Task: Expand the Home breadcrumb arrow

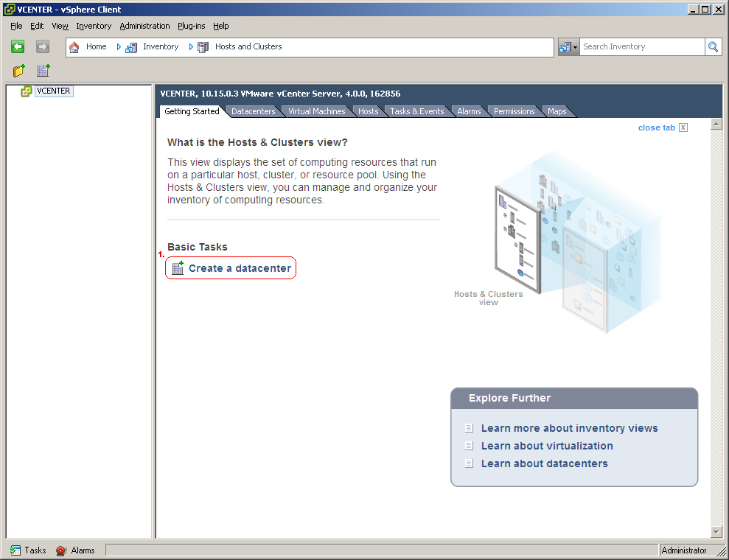Action: [119, 47]
